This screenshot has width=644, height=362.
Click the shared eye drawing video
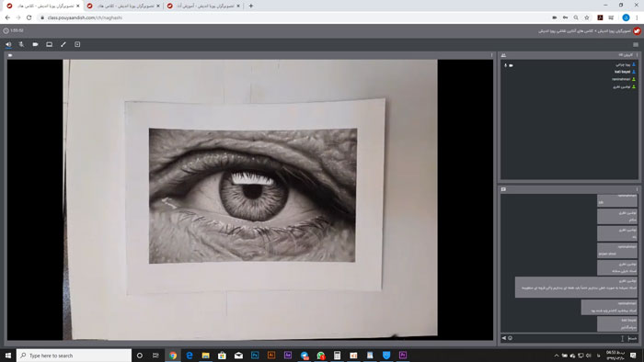pos(250,199)
